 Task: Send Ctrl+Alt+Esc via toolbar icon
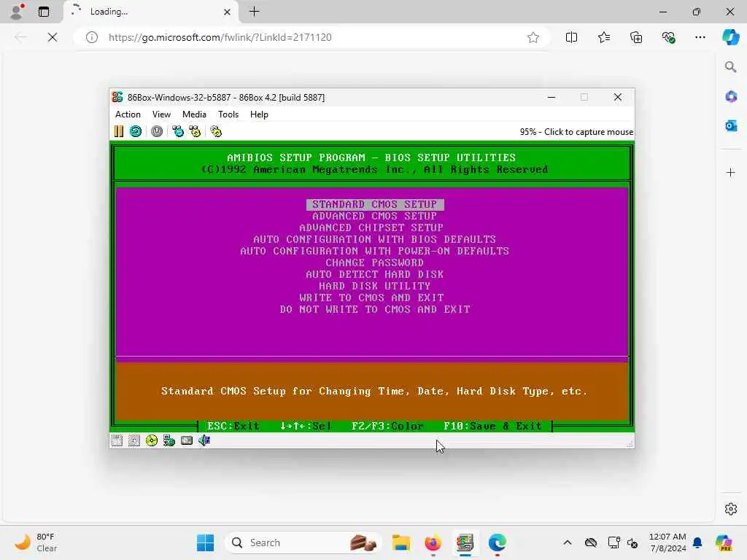(x=195, y=131)
